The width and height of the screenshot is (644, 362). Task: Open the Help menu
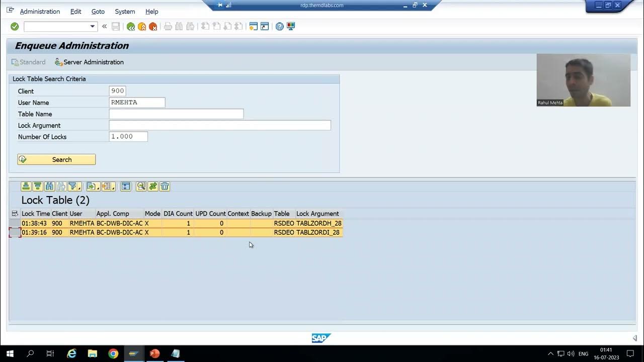pyautogui.click(x=151, y=11)
